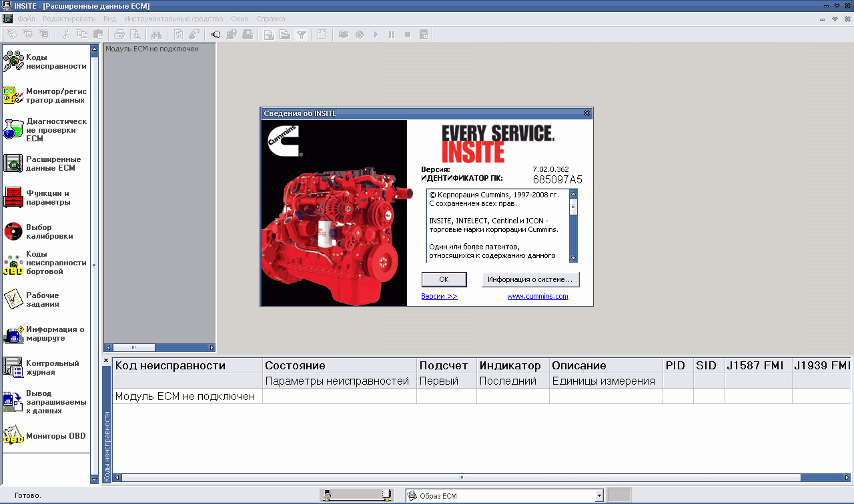Click the print preview toolbar icon
The width and height of the screenshot is (854, 504).
135,35
